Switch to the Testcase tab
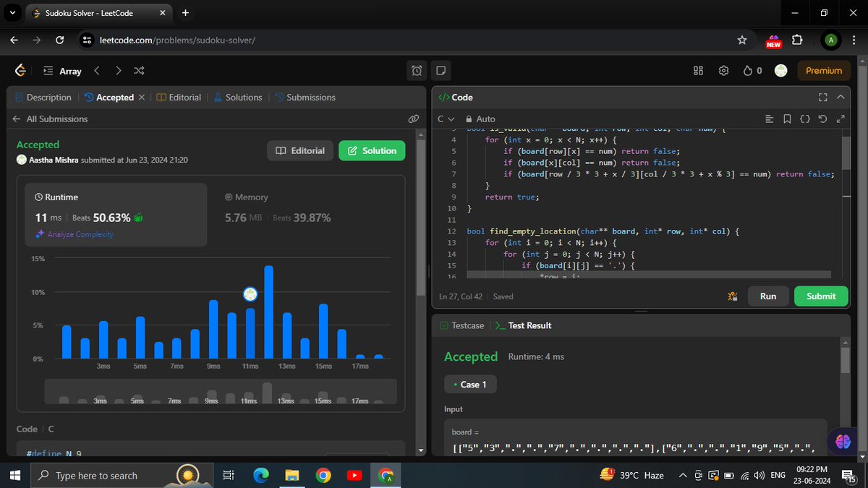This screenshot has width=868, height=488. pos(462,325)
